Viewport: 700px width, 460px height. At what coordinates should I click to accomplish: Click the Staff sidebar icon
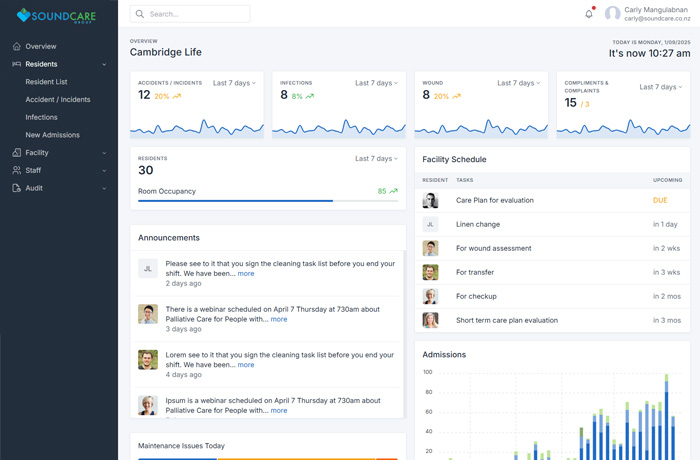[17, 171]
